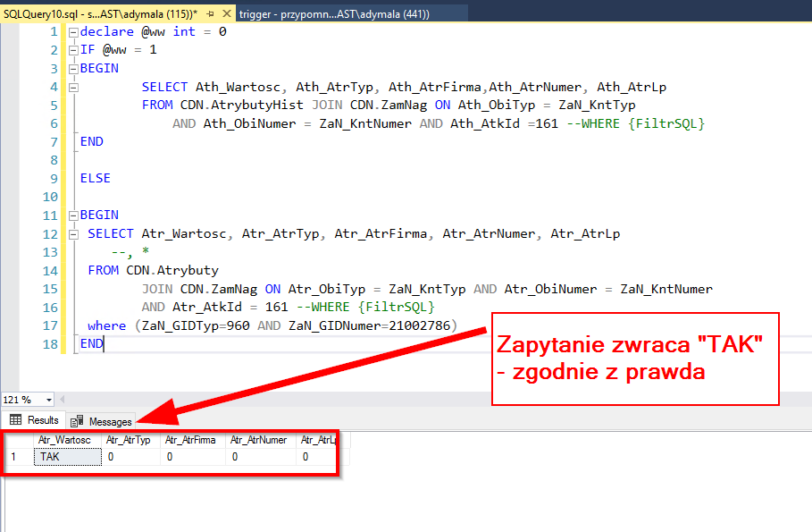Click the Messages tab icon

[x=78, y=420]
